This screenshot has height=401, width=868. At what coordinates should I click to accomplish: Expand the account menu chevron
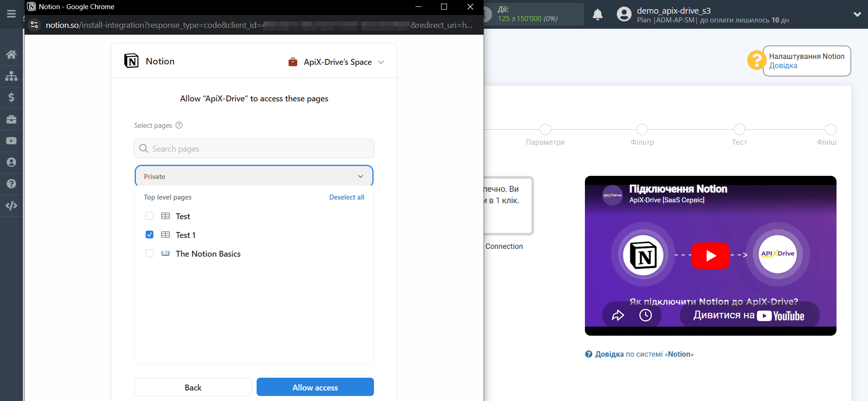coord(857,14)
